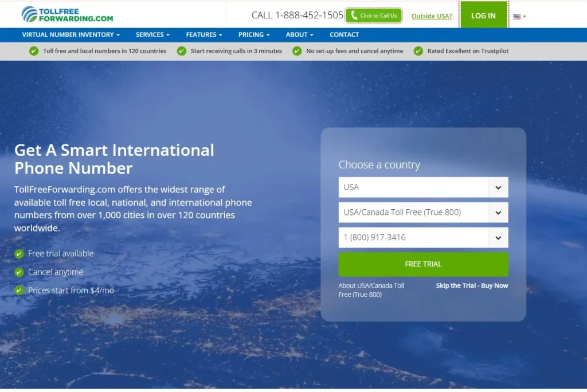Go to the Contact page
The image size is (587, 392).
[x=344, y=34]
